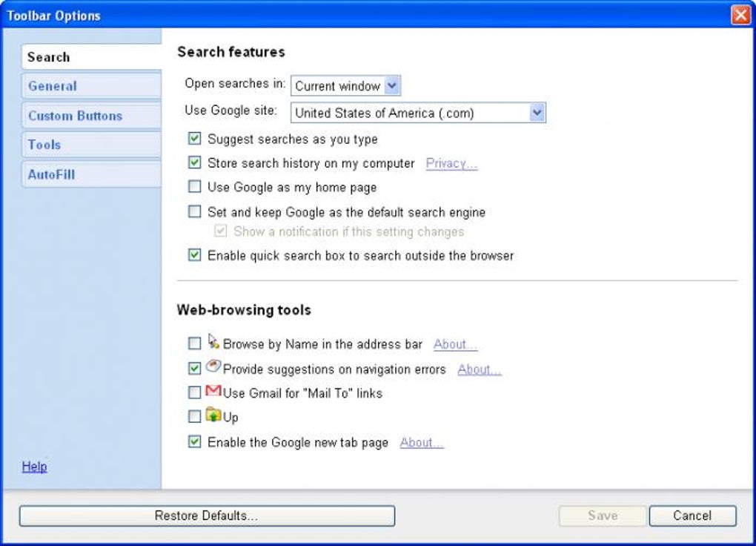Open About link for Browse by Name
Viewport: 756px width, 546px height.
click(x=455, y=344)
